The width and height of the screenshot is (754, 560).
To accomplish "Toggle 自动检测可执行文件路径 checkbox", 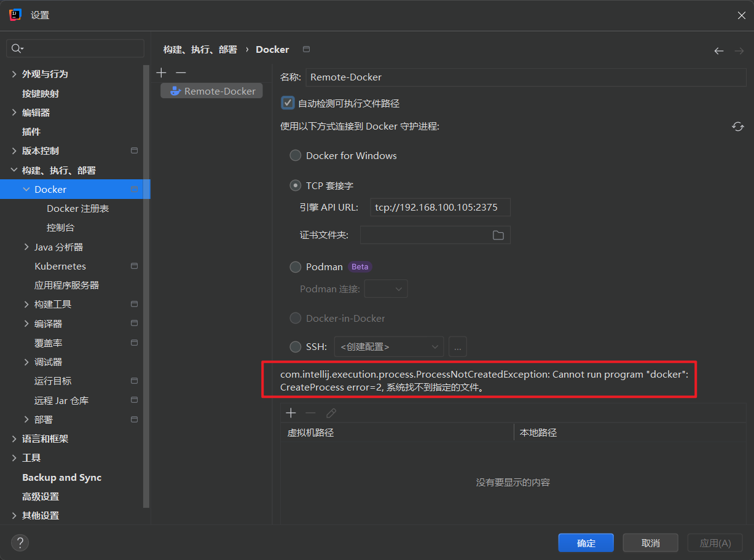I will pyautogui.click(x=288, y=103).
